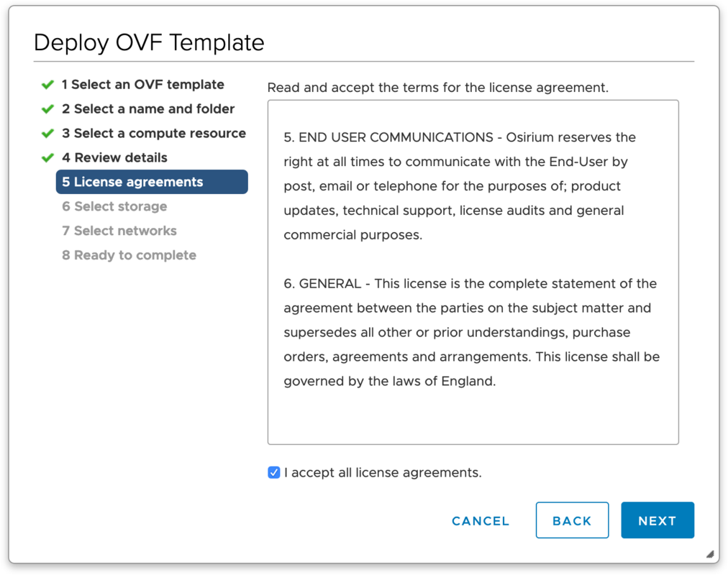Return to the '4 Review details' step
728x575 pixels.
(x=115, y=157)
